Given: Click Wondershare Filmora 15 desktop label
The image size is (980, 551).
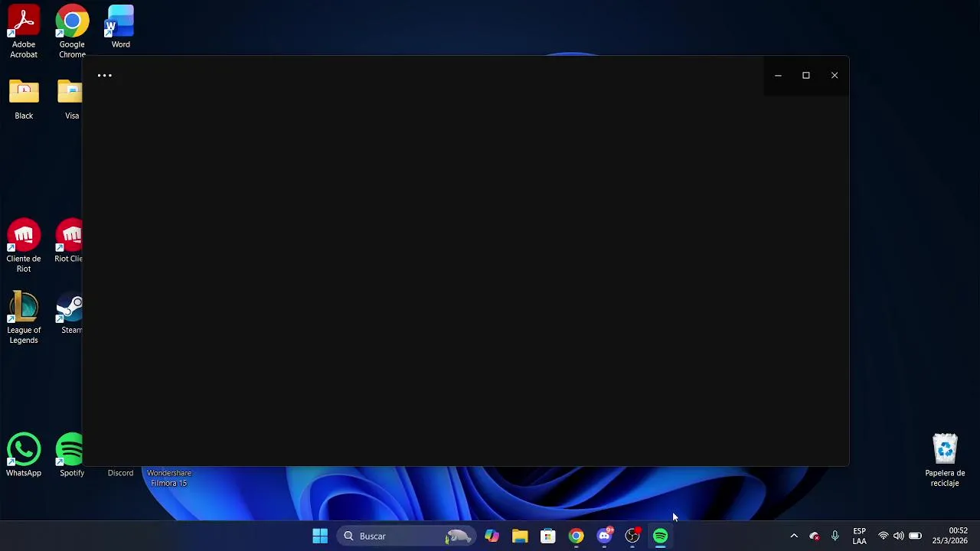Looking at the screenshot, I should [168, 478].
